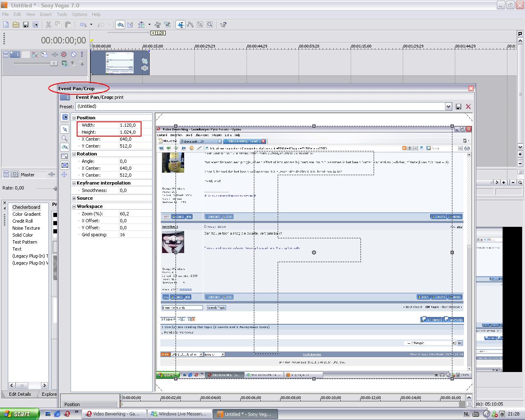Cut the selection with the scissors icon
Image resolution: width=525 pixels, height=420 pixels.
pyautogui.click(x=48, y=25)
